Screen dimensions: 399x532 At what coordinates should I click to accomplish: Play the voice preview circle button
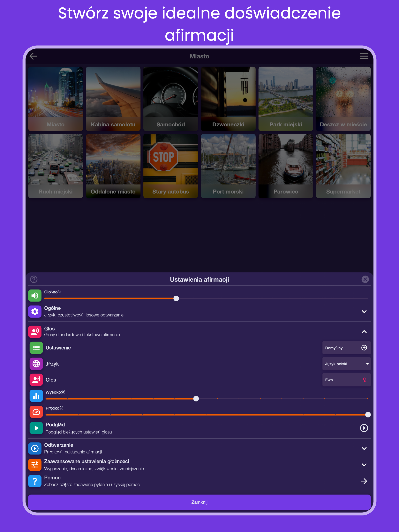364,428
